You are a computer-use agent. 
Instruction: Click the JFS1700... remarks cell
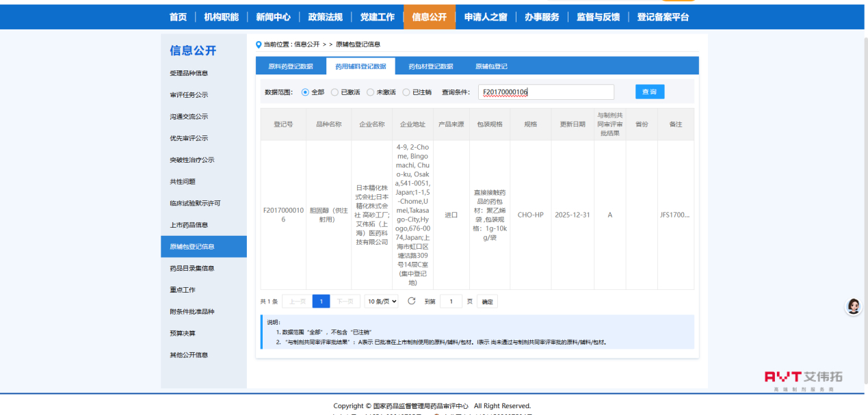675,215
